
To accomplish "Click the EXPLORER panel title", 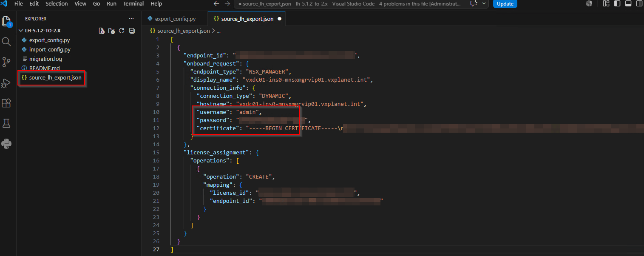I will (36, 19).
